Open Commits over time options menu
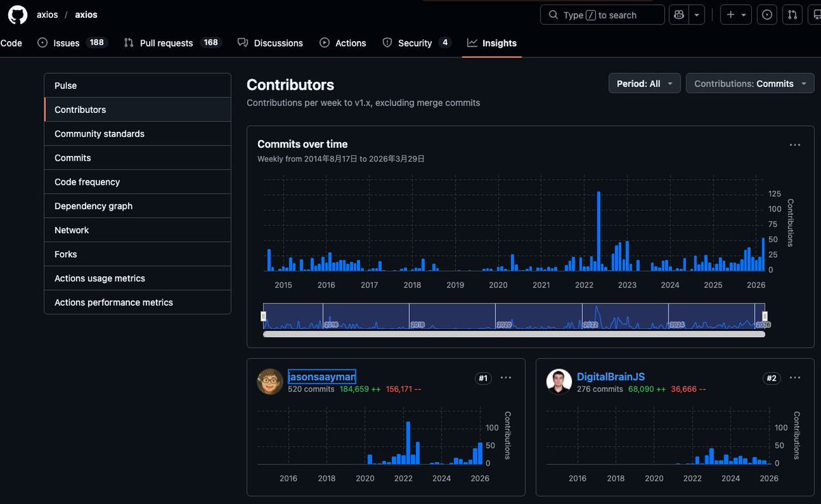 794,144
